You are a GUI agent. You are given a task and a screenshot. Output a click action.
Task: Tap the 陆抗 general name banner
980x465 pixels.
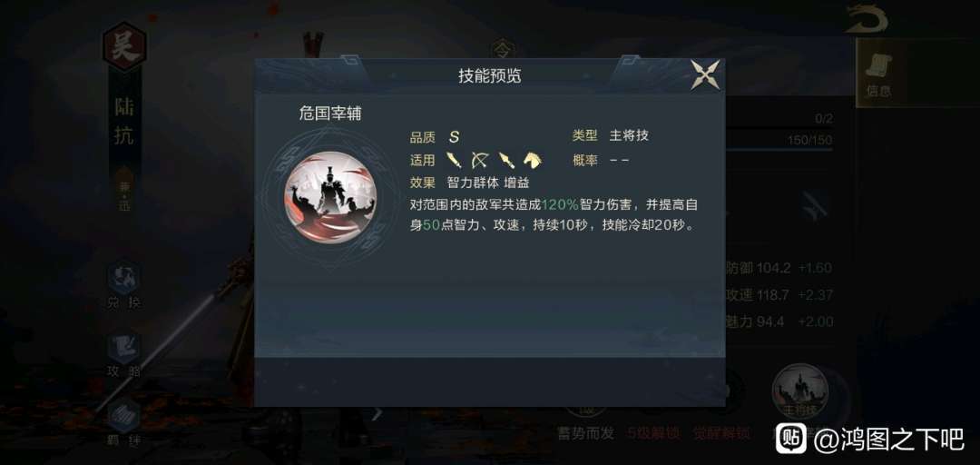point(123,122)
